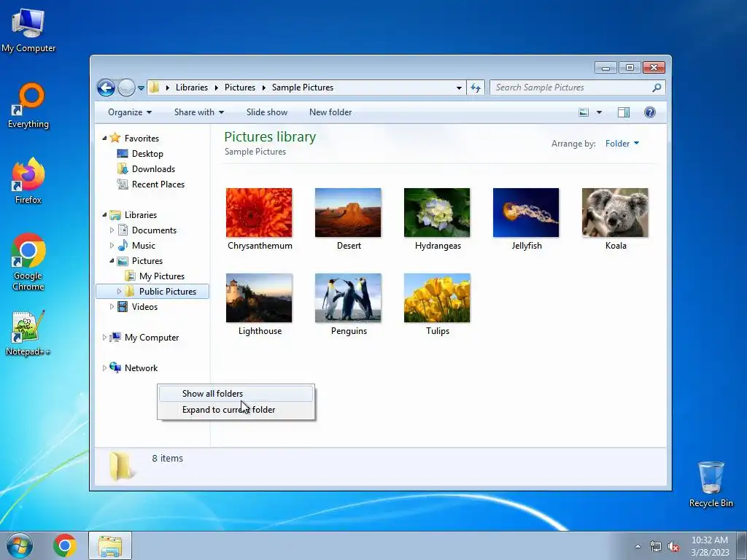Screen dimensions: 747x560
Task: Select Recent Places under Favorites
Action: 158,184
